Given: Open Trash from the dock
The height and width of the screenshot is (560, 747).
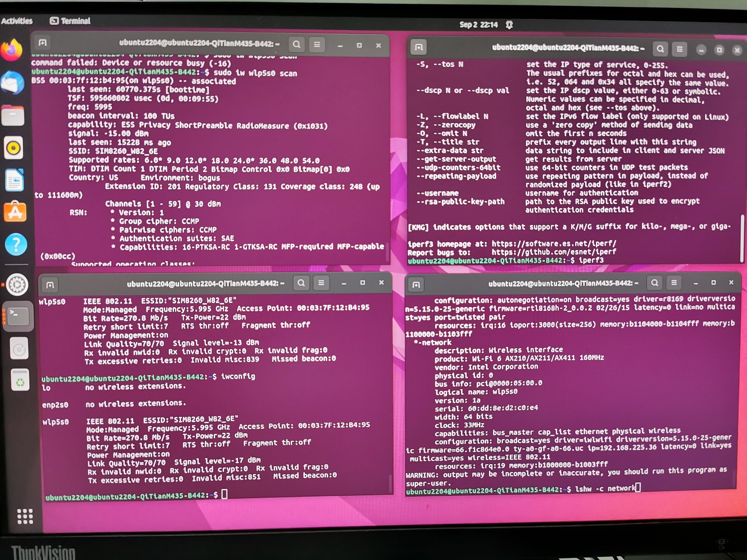Looking at the screenshot, I should pyautogui.click(x=20, y=380).
